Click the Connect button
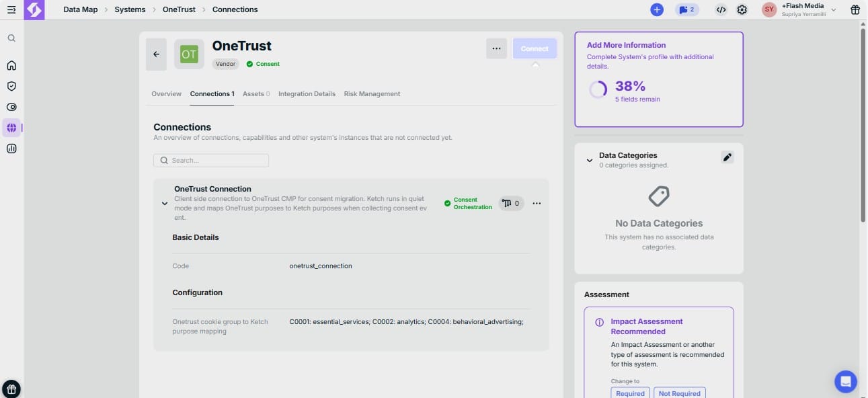The height and width of the screenshot is (398, 868). [x=535, y=48]
